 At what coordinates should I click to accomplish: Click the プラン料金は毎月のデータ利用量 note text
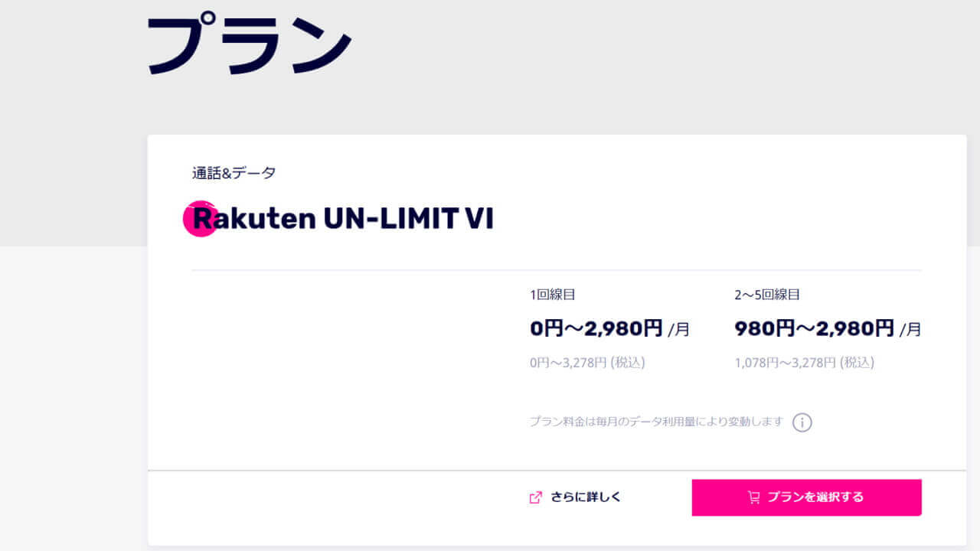656,422
